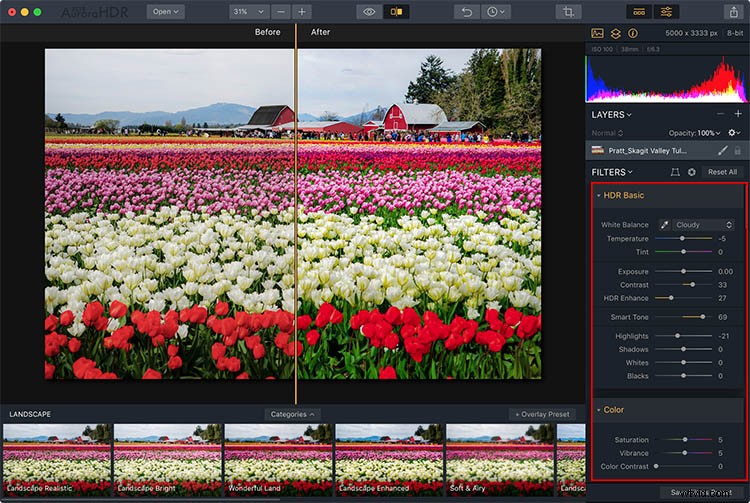Pick white balance with eyedropper
The image size is (750, 503).
click(664, 225)
